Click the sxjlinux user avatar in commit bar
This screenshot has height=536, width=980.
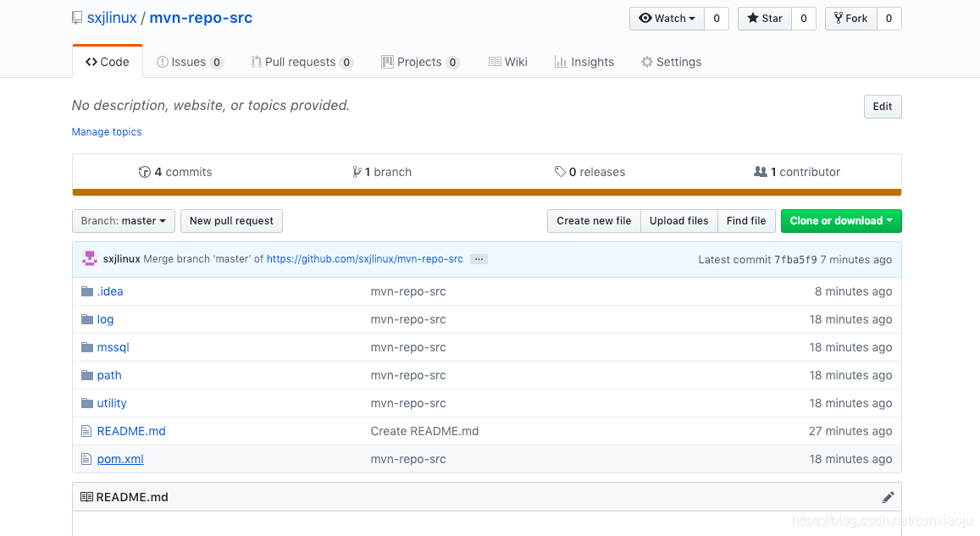(90, 258)
